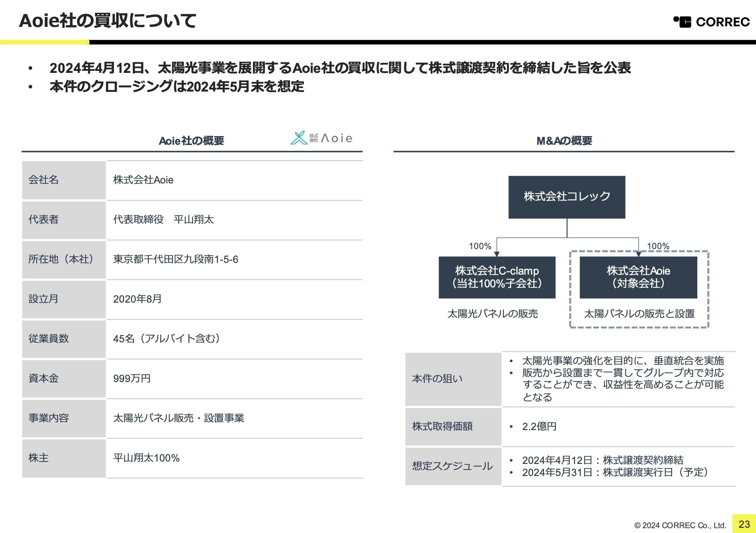Image resolution: width=756 pixels, height=533 pixels.
Task: Click '代表取締役 平山翔太' value
Action: [164, 220]
